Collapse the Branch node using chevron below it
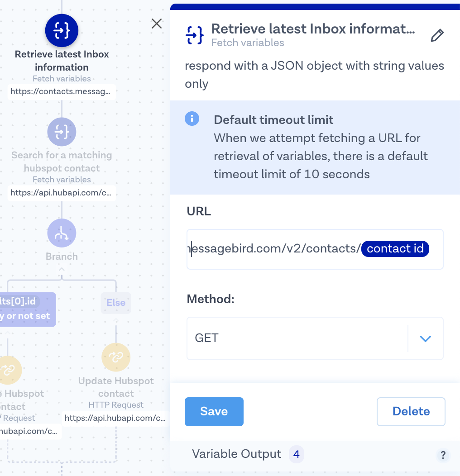Viewport: 460px width, 476px height. click(x=62, y=270)
